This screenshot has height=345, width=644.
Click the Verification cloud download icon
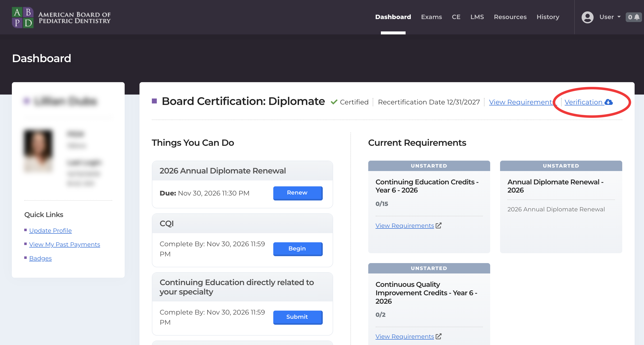(x=608, y=102)
